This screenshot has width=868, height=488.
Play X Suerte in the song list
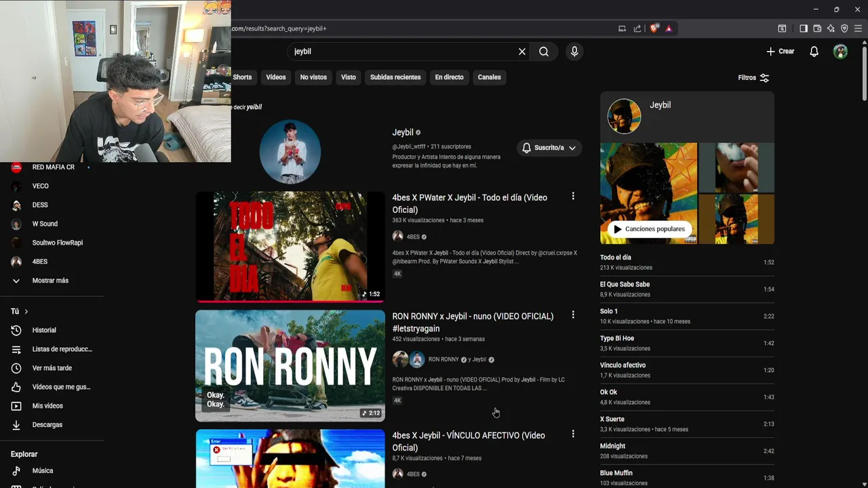(x=687, y=424)
